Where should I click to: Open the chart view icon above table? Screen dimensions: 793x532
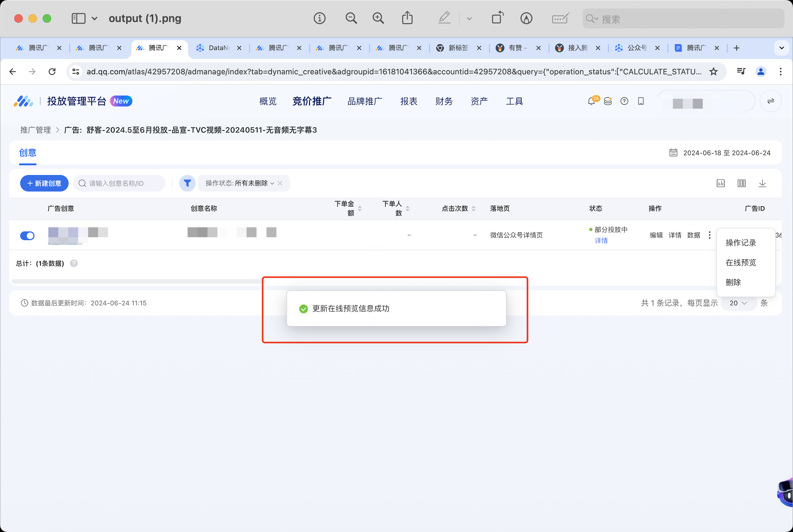721,183
